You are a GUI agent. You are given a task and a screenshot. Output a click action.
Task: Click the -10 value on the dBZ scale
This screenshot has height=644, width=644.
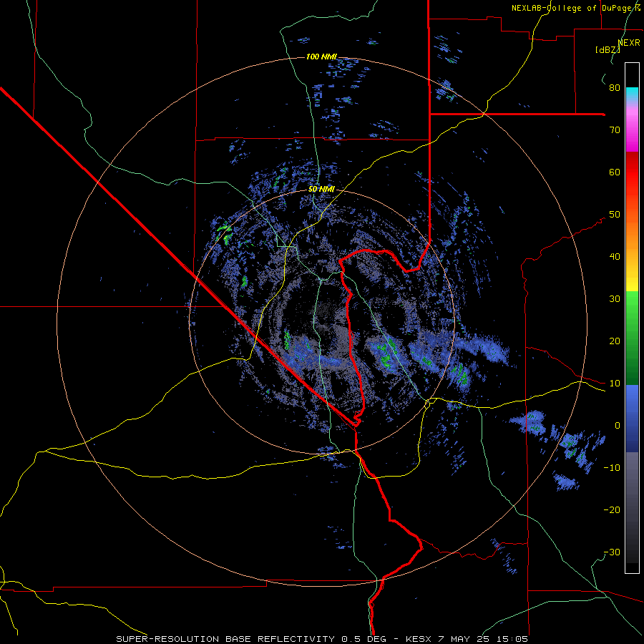[612, 468]
